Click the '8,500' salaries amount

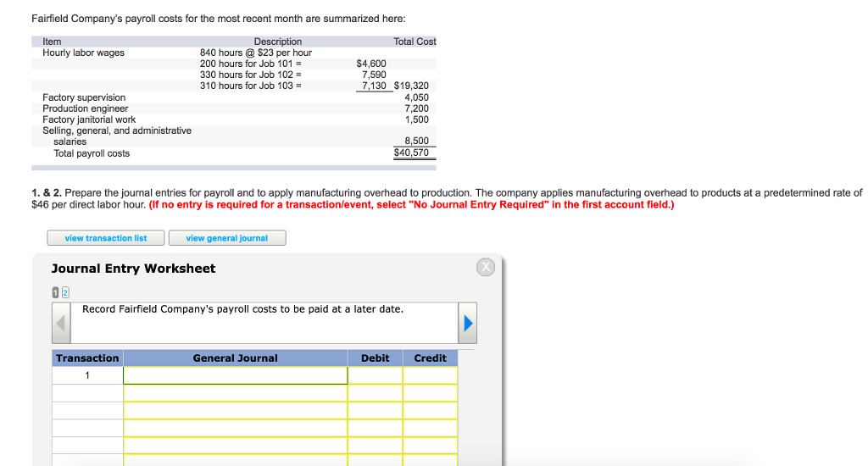417,141
